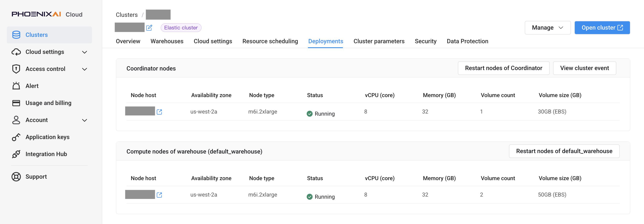Click the Integration Hub plug icon

[16, 154]
